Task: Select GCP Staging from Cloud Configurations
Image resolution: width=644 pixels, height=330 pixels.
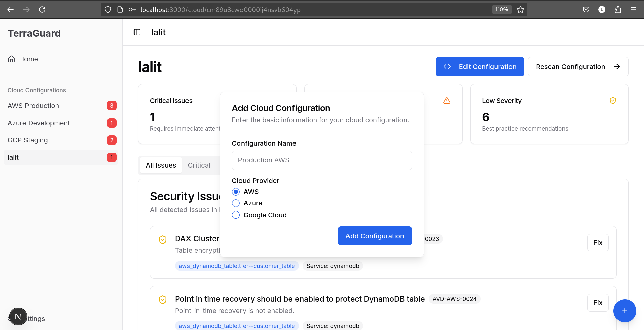Action: click(x=28, y=140)
